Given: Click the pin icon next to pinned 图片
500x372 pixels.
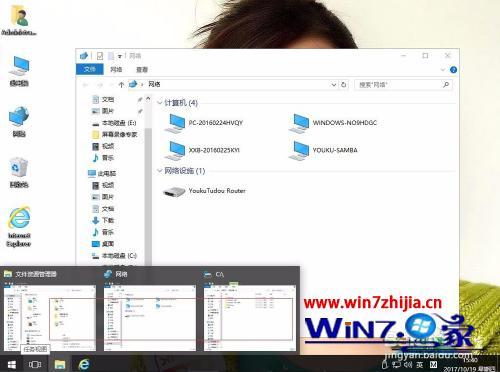Looking at the screenshot, I should click(140, 111).
